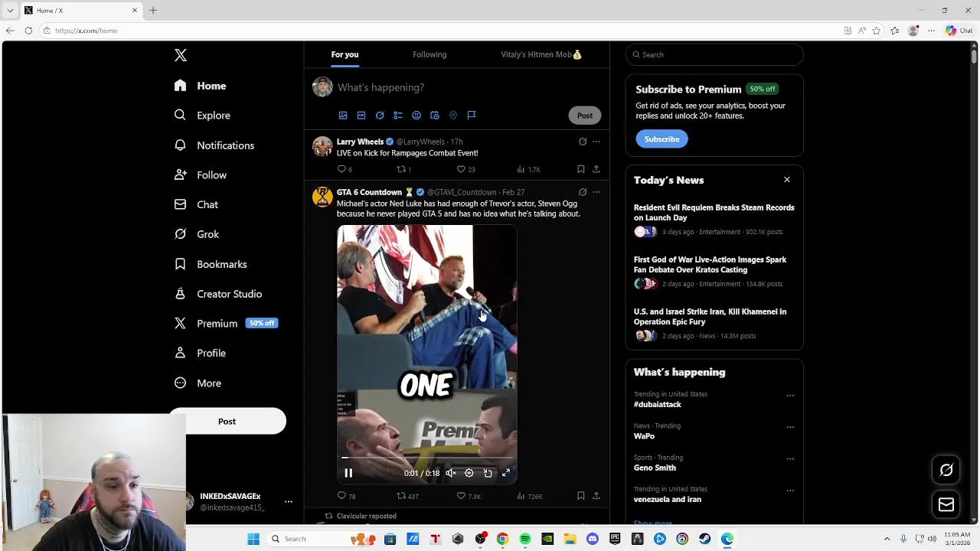Open the Windows Start menu
The width and height of the screenshot is (980, 551).
pyautogui.click(x=253, y=539)
